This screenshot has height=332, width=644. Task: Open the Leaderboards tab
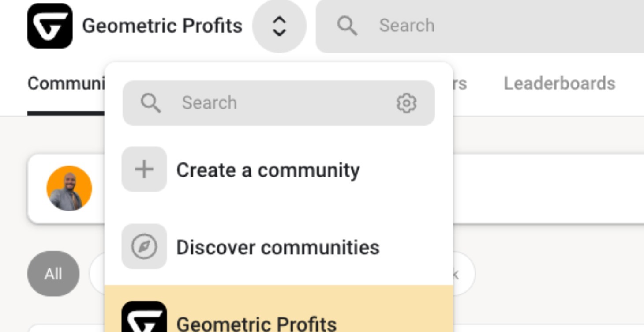(559, 83)
